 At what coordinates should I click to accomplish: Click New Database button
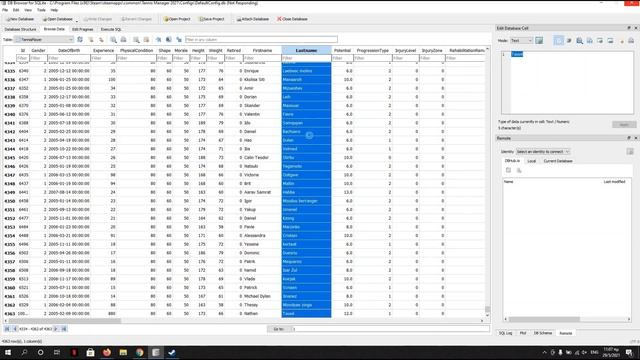[x=20, y=19]
